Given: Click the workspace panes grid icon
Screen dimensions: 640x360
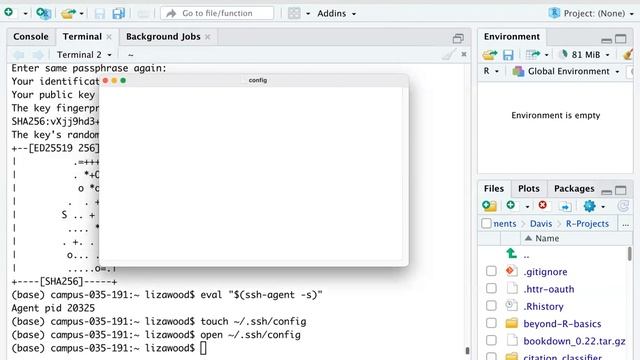Looking at the screenshot, I should coord(294,13).
